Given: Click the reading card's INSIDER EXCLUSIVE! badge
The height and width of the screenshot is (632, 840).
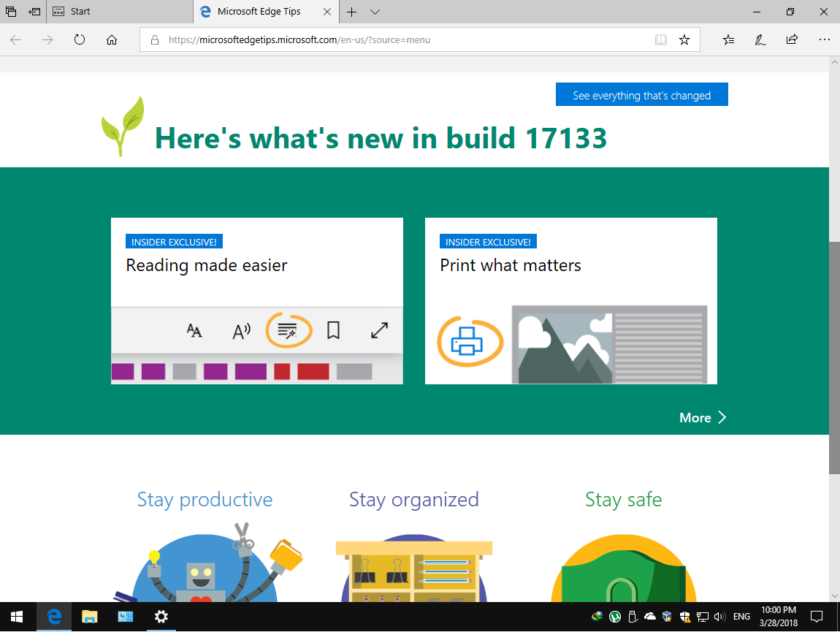Looking at the screenshot, I should (174, 242).
